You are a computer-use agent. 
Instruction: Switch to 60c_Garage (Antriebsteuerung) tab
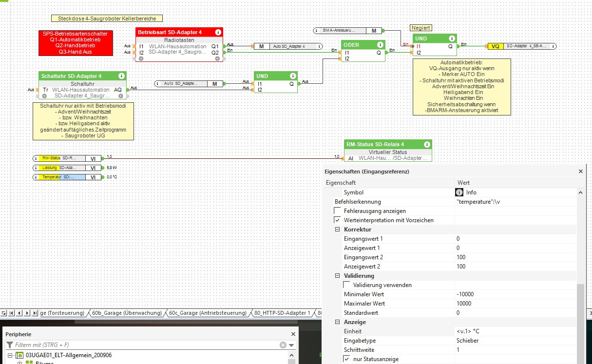click(x=208, y=313)
